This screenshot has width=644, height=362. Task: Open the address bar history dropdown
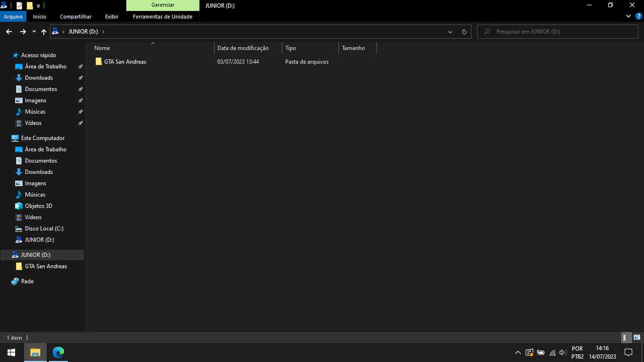(450, 32)
